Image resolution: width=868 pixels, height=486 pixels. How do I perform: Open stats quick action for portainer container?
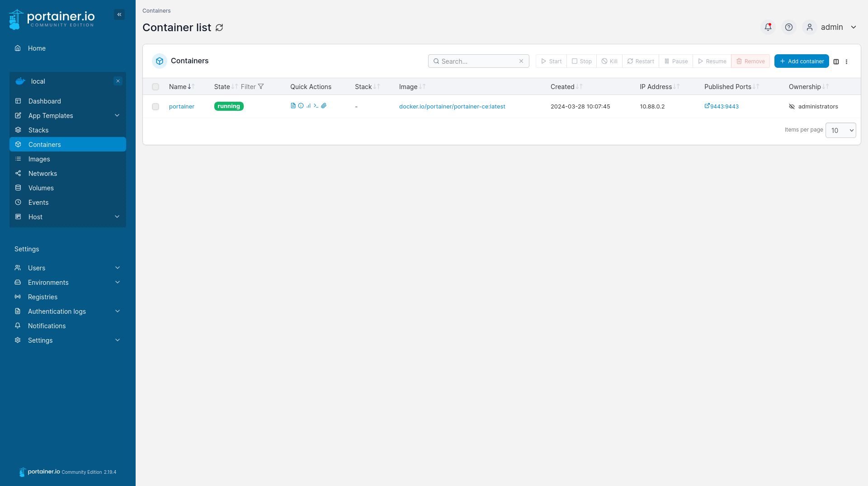click(x=308, y=106)
